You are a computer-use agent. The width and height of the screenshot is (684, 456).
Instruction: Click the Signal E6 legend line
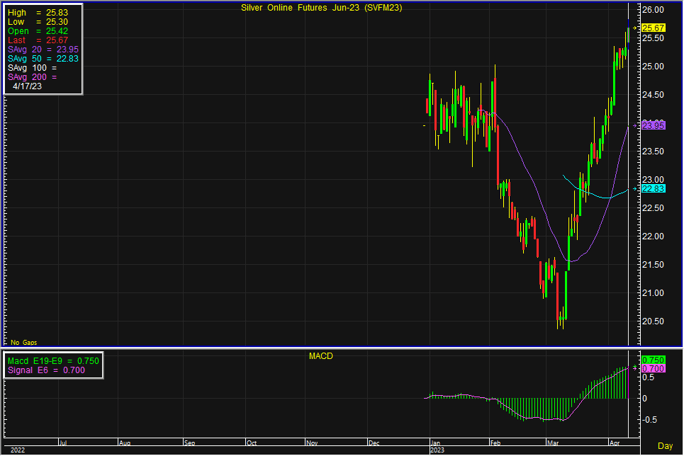pyautogui.click(x=44, y=369)
